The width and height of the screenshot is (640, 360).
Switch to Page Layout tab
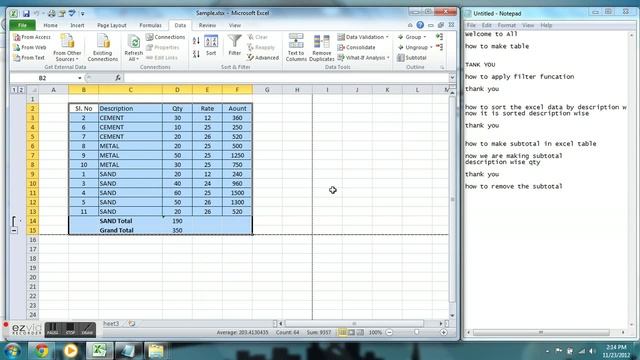111,25
